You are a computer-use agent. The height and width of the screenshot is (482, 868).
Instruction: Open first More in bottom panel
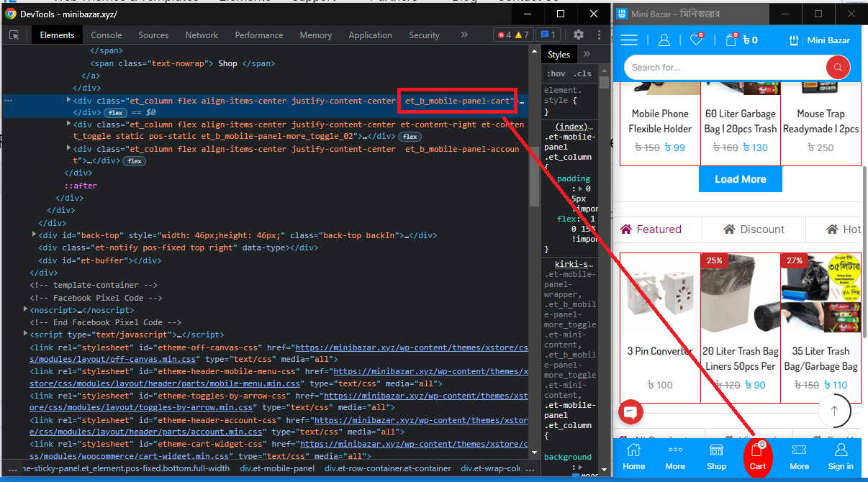pos(675,457)
